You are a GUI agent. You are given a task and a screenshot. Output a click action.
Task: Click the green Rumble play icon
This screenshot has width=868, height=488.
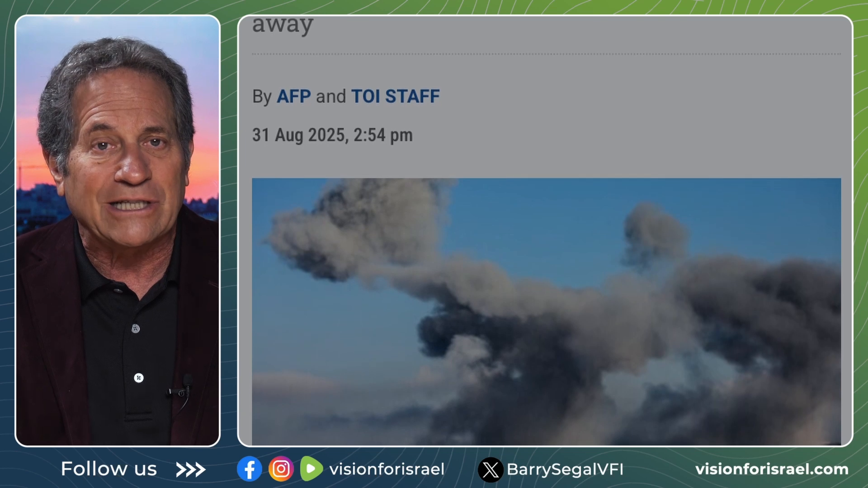click(311, 469)
